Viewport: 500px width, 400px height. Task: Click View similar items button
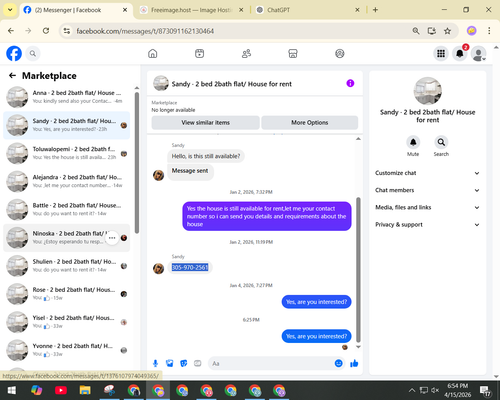pos(205,123)
